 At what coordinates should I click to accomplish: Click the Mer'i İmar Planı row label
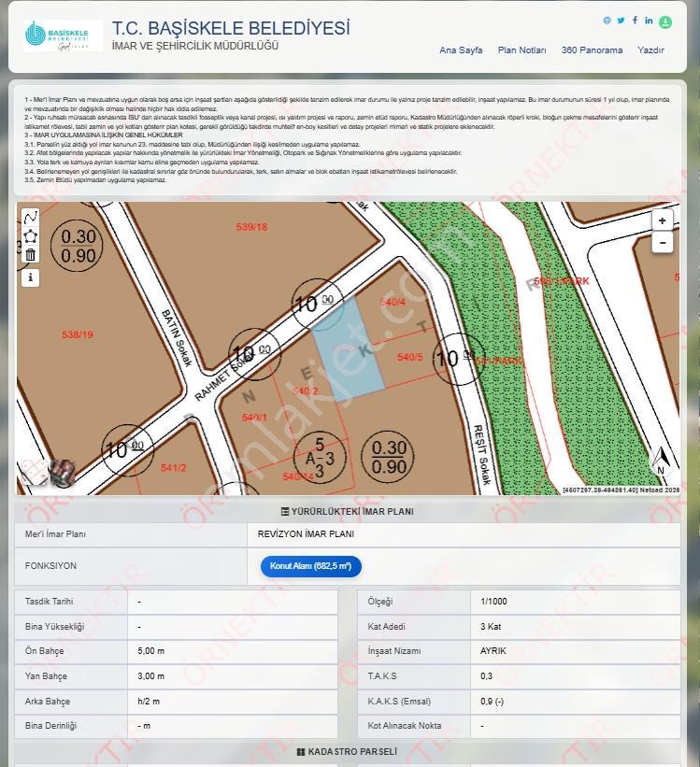[55, 534]
